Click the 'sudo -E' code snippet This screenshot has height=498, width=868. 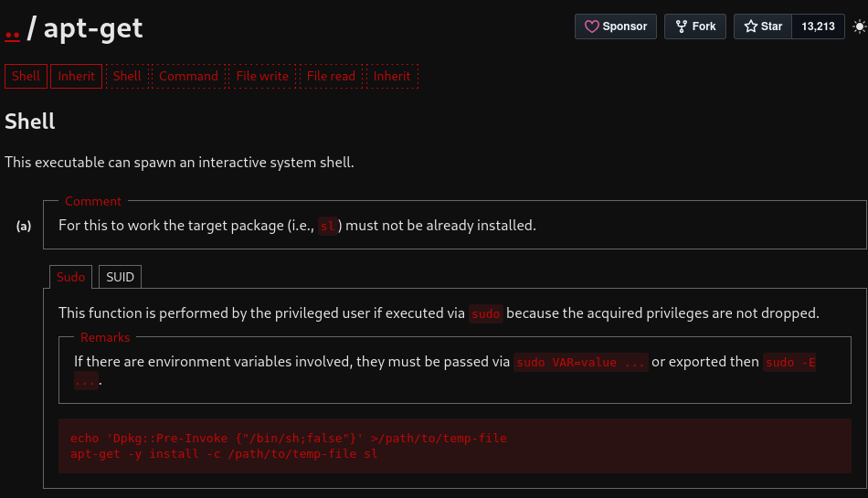[x=789, y=363]
